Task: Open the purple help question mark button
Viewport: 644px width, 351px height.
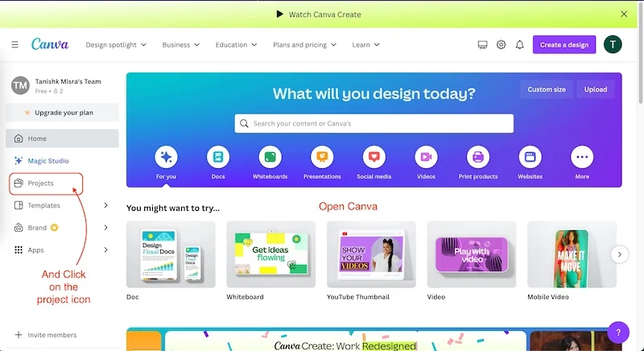Action: point(618,332)
